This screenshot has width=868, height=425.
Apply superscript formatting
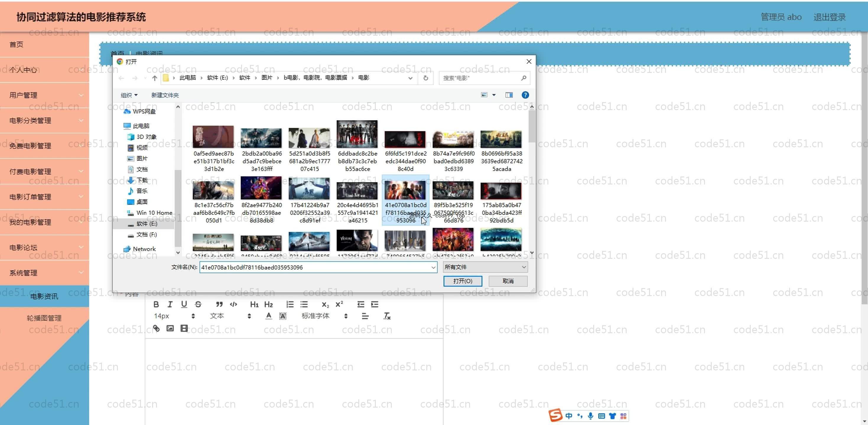[339, 305]
